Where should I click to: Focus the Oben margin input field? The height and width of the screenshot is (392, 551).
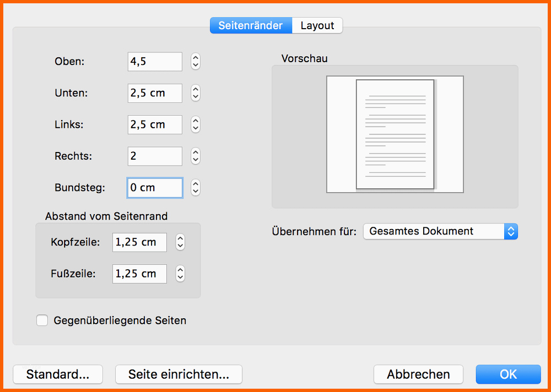[x=155, y=62]
